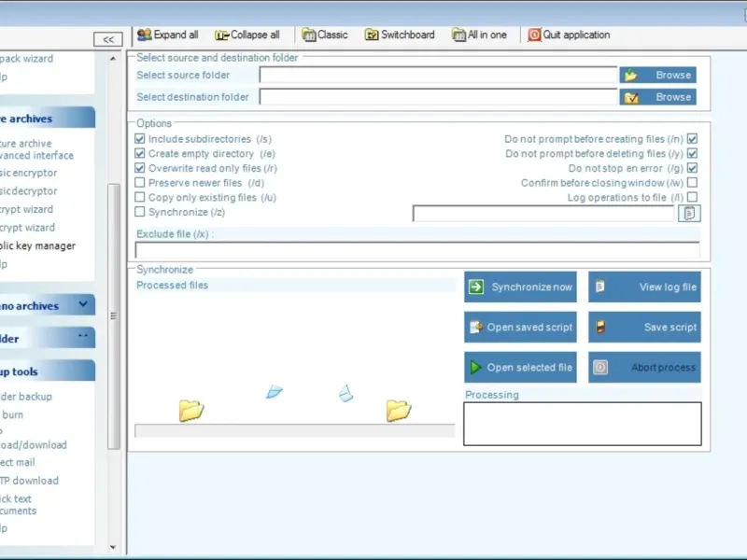Click Open saved script button
Viewport: 747px width, 560px height.
[x=520, y=328]
